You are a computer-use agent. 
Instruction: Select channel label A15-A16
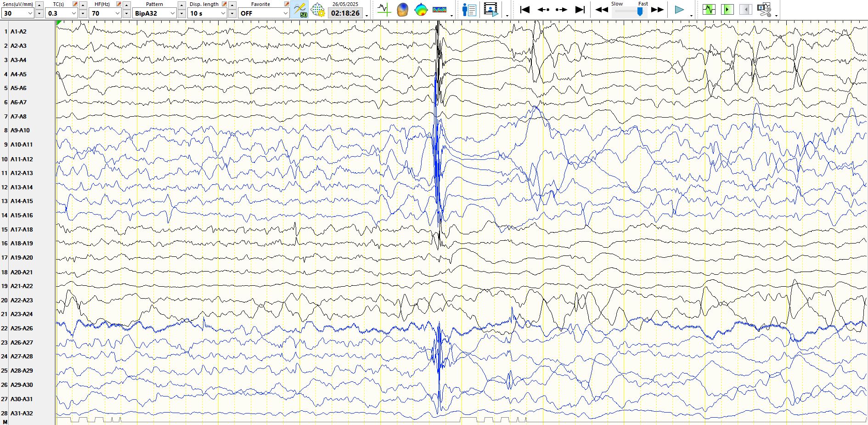point(22,215)
